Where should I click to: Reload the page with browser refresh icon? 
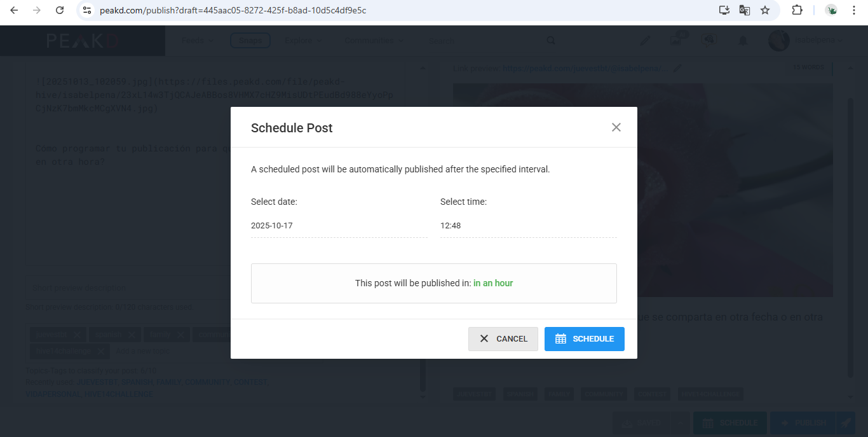(60, 10)
